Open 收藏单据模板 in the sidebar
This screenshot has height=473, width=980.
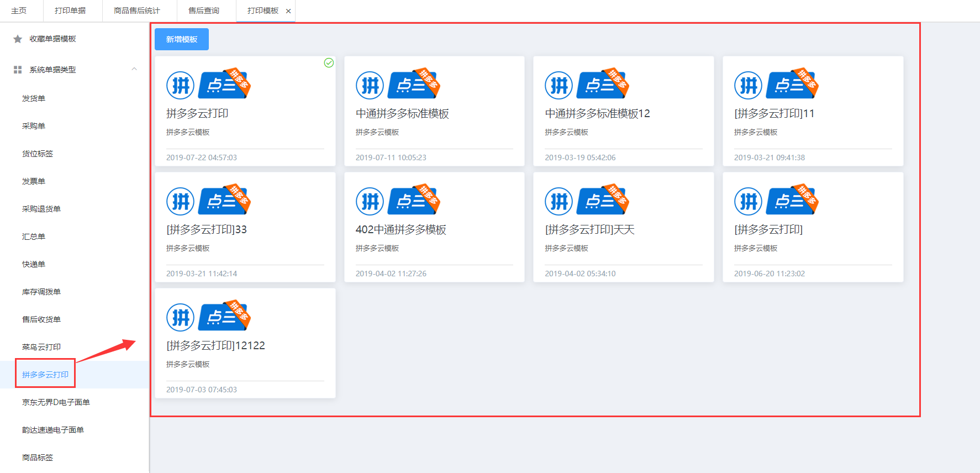click(52, 39)
